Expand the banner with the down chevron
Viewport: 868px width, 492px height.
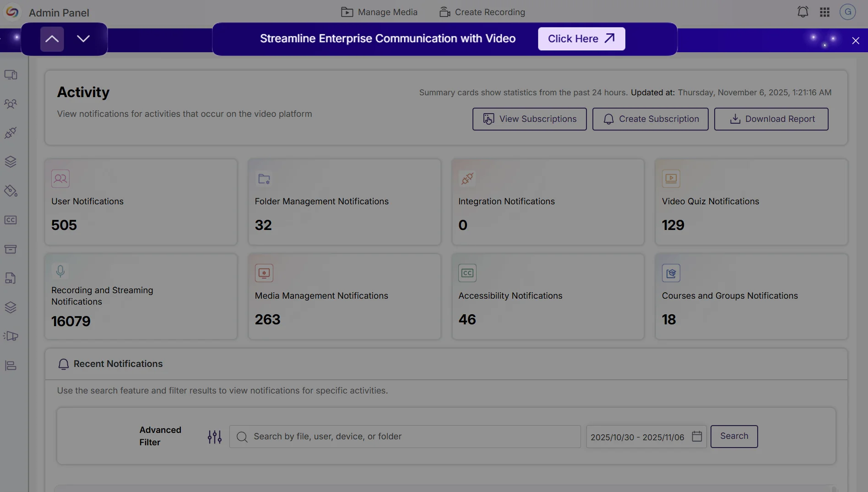[83, 38]
